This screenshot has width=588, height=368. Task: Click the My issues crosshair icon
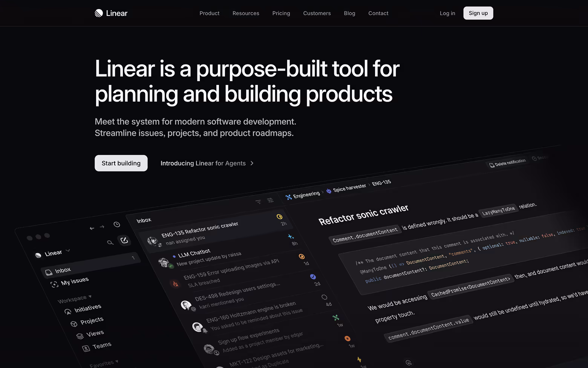point(55,284)
